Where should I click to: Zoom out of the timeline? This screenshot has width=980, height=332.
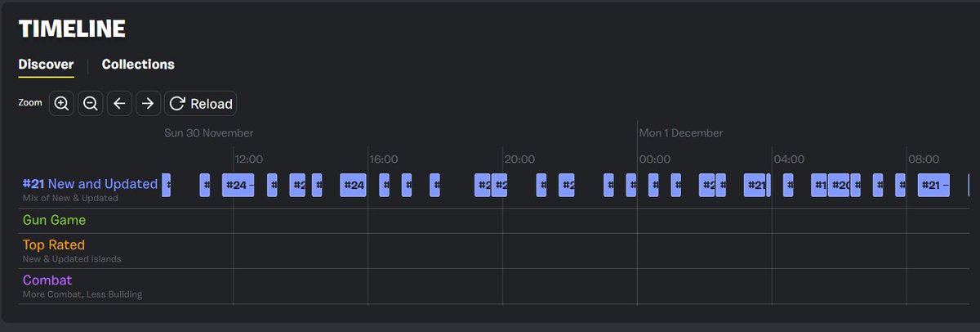(x=91, y=104)
